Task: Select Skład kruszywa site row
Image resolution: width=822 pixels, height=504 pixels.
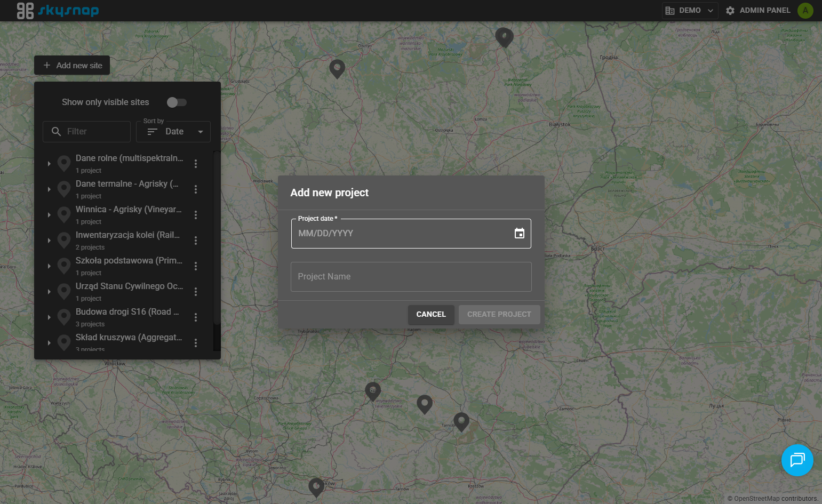Action: tap(124, 342)
